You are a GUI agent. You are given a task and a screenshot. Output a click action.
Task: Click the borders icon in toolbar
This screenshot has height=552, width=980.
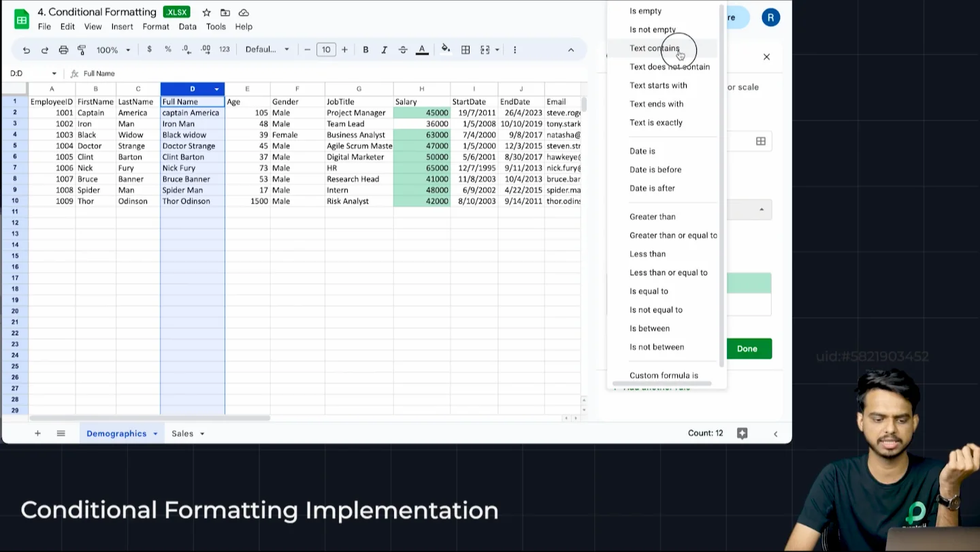[x=465, y=50]
